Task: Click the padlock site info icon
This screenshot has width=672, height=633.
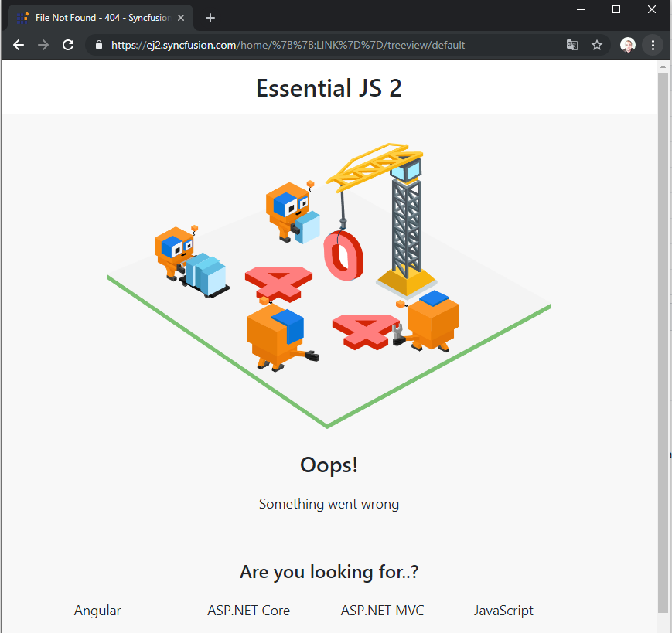Action: 98,45
